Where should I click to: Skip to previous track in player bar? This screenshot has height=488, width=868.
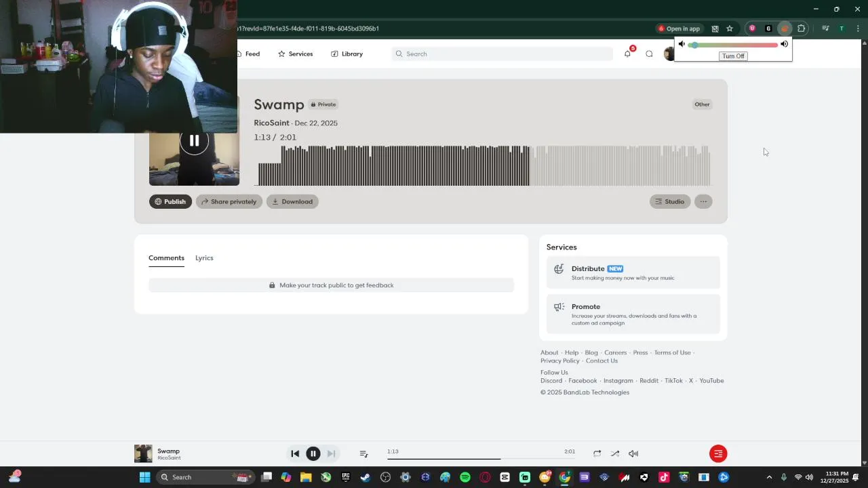[295, 453]
